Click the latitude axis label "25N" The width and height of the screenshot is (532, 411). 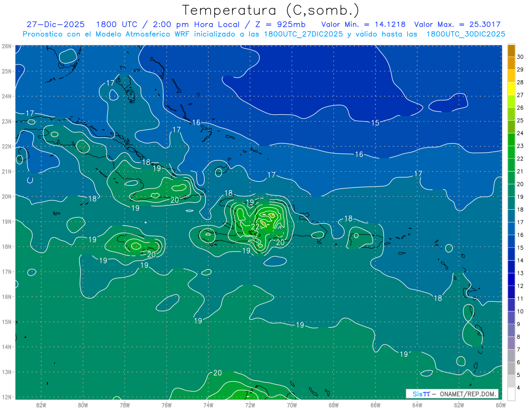tap(6, 71)
